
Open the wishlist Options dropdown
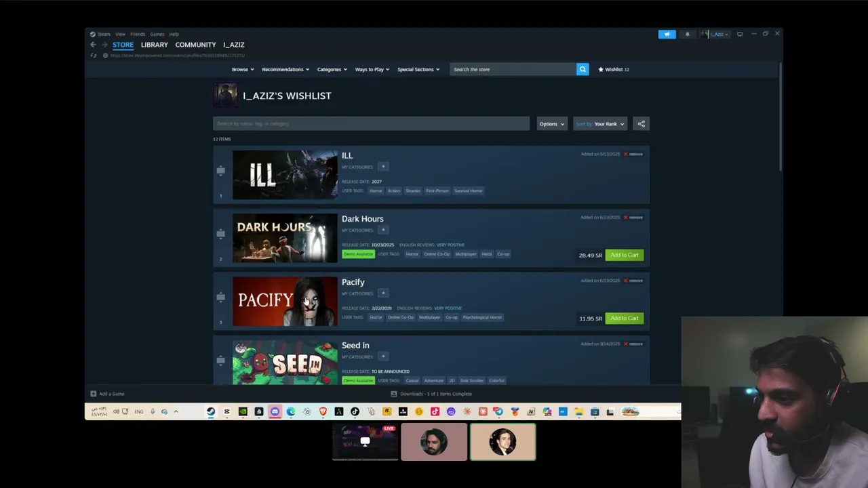click(551, 124)
